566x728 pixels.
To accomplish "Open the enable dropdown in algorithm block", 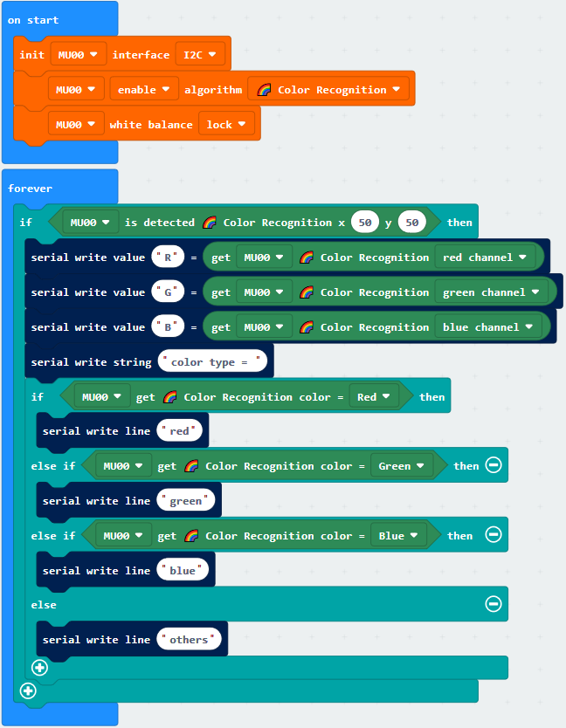I will [x=143, y=90].
